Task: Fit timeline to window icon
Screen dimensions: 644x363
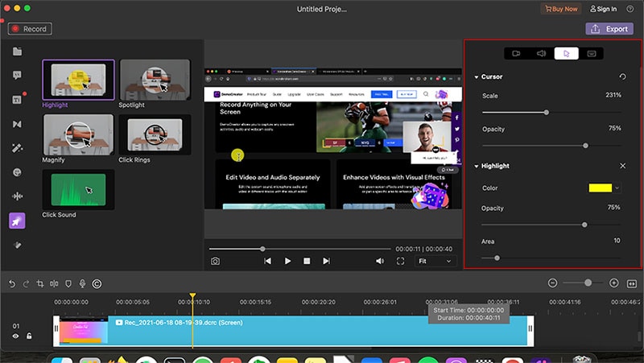Action: (x=632, y=284)
